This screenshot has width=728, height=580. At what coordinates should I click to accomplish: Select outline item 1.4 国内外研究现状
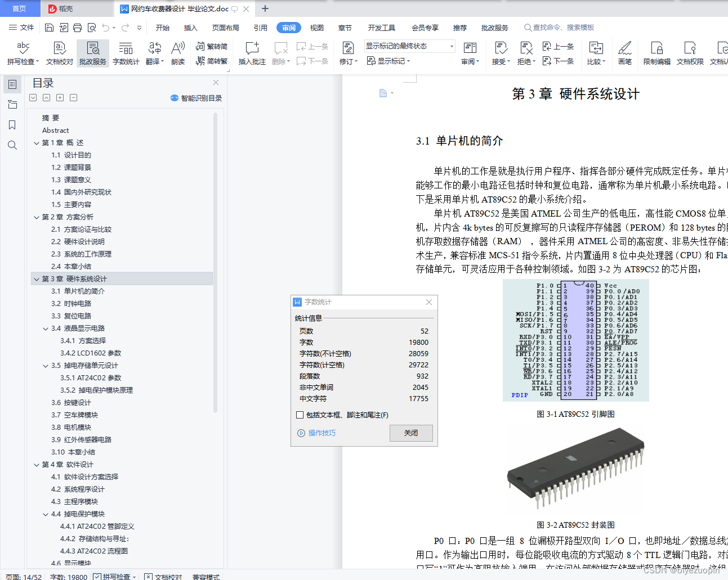point(81,192)
